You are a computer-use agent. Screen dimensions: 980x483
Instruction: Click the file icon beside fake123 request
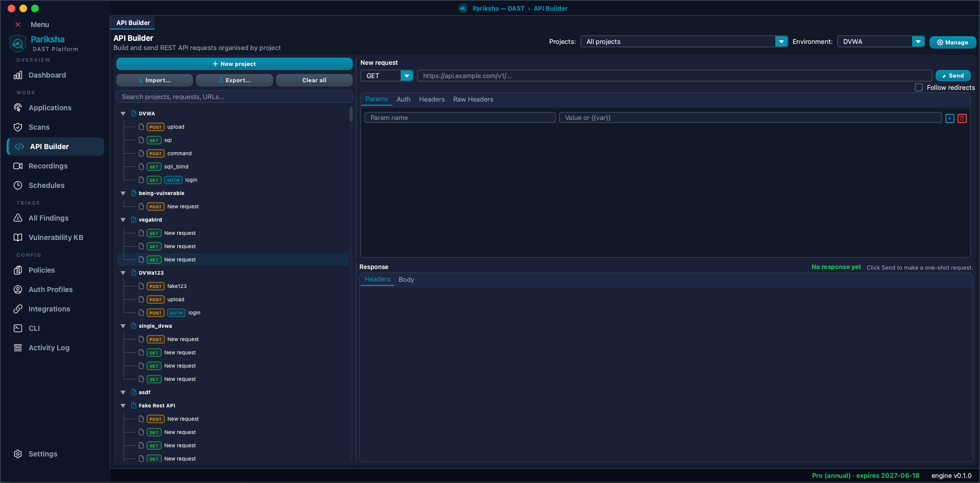tap(141, 286)
